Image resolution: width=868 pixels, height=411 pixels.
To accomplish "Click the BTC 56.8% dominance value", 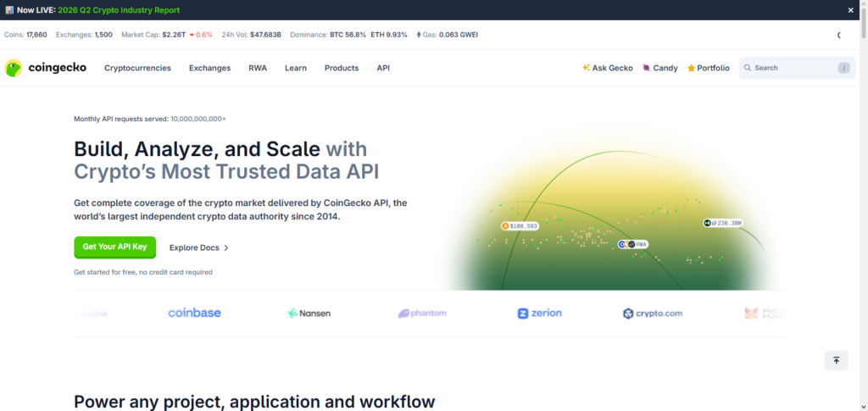I will [x=348, y=35].
